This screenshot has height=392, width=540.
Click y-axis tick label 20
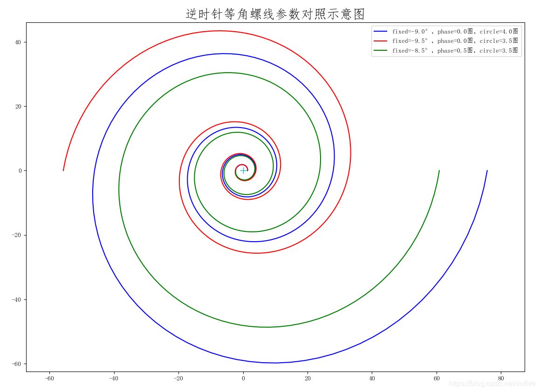[x=18, y=106]
